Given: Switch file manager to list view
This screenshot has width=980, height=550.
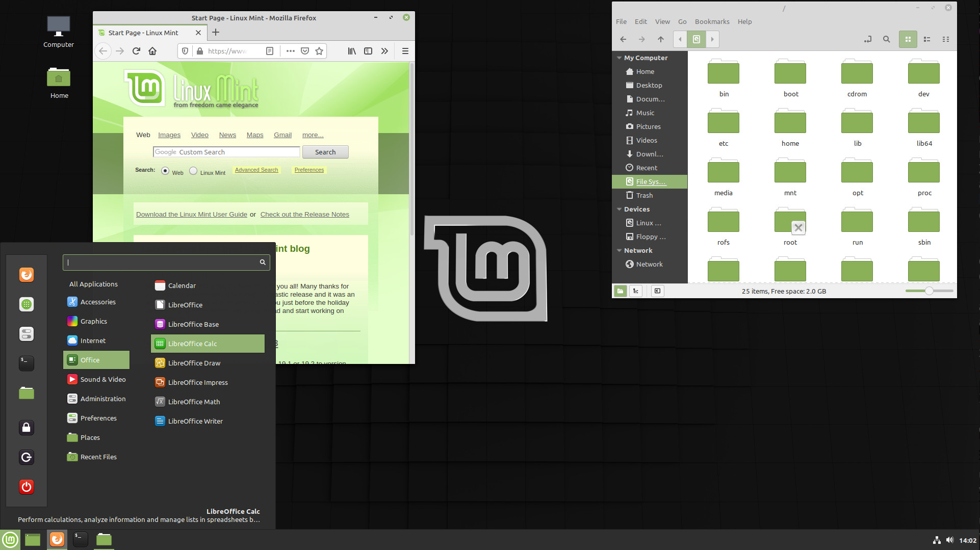Looking at the screenshot, I should tap(927, 39).
